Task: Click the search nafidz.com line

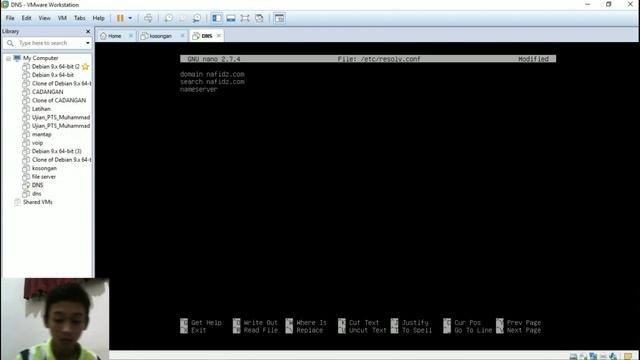Action: coord(212,82)
